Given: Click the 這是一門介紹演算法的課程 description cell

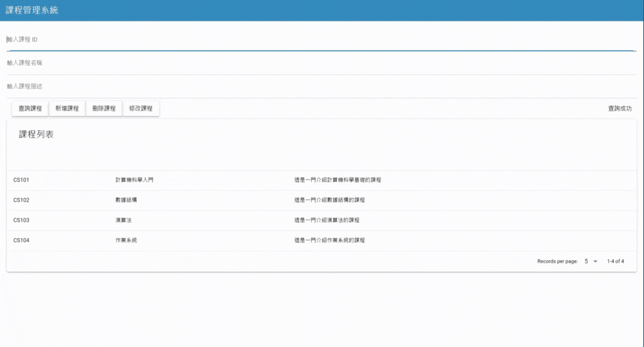Looking at the screenshot, I should click(327, 220).
